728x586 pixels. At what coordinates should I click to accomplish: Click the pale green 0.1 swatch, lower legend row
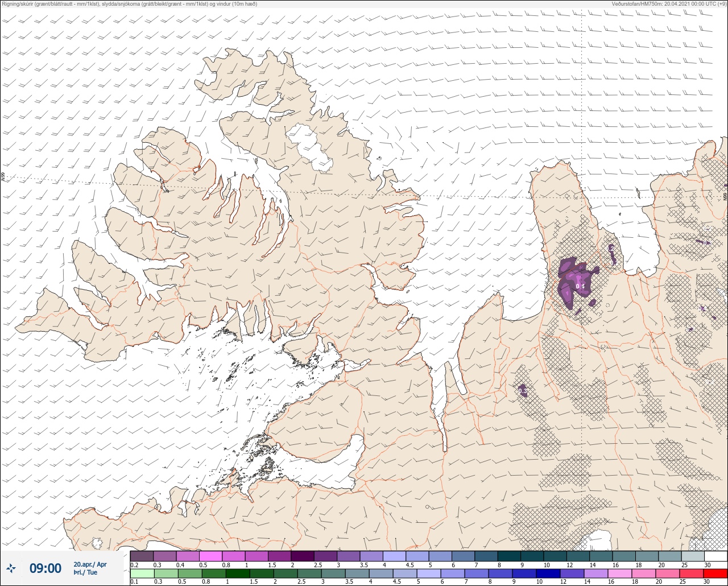[x=142, y=573]
